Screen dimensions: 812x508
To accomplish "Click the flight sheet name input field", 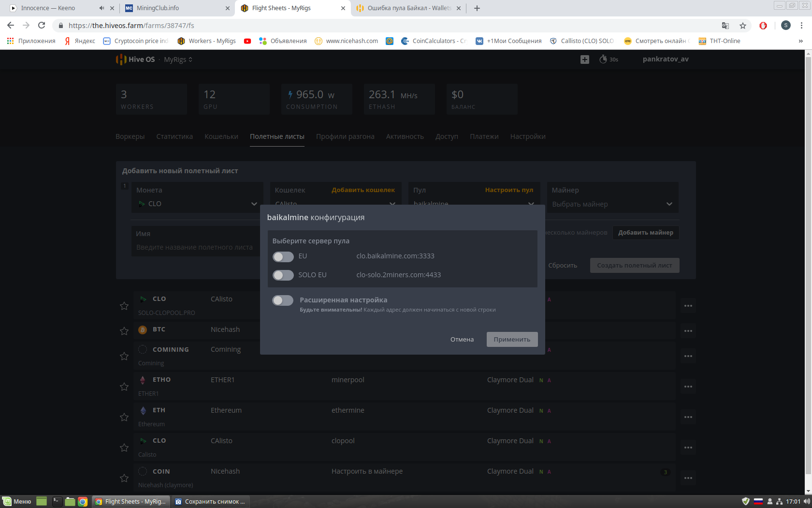I will [196, 247].
